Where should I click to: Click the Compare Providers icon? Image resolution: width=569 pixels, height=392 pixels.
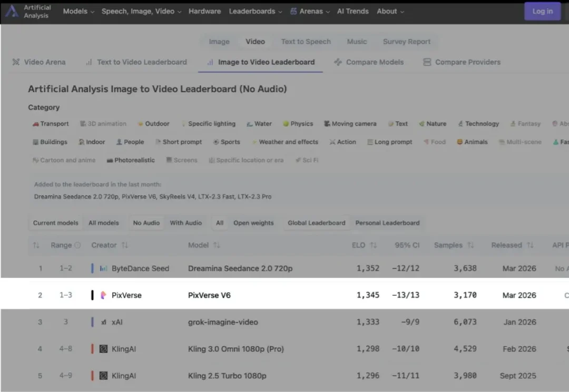click(427, 62)
